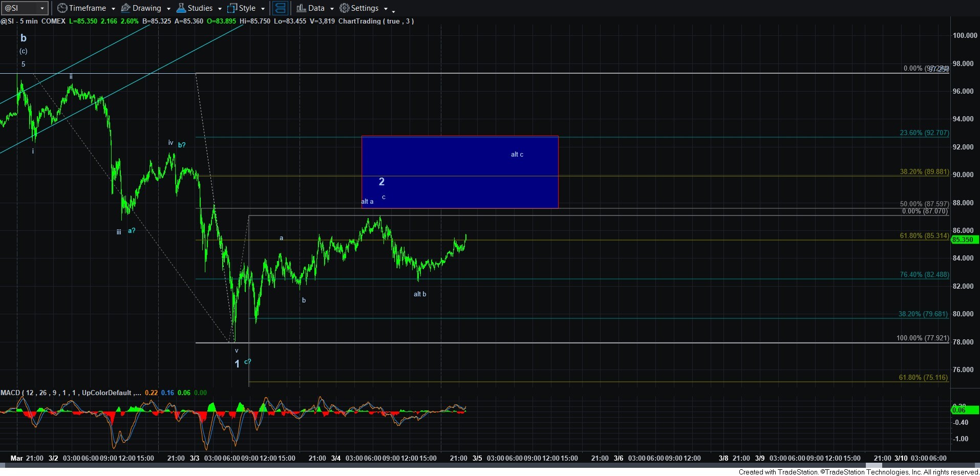Viewport: 980px width, 476px height.
Task: Click the Data bar-chart icon
Action: (301, 8)
